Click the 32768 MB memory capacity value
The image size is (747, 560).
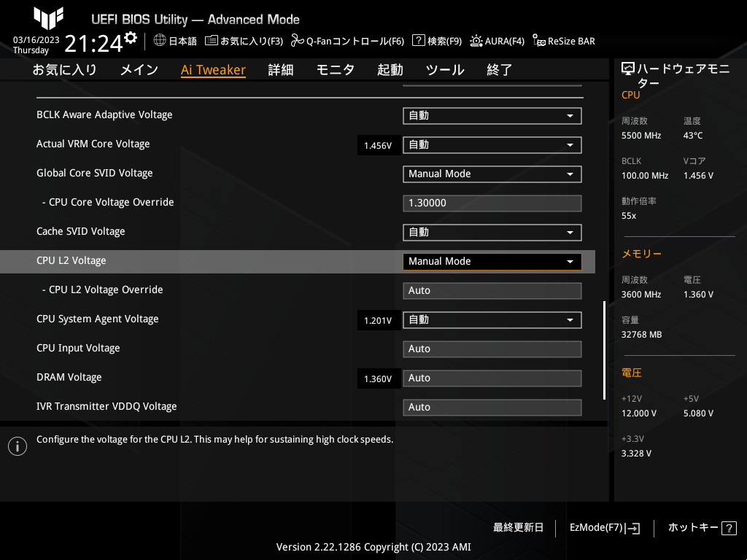point(641,335)
